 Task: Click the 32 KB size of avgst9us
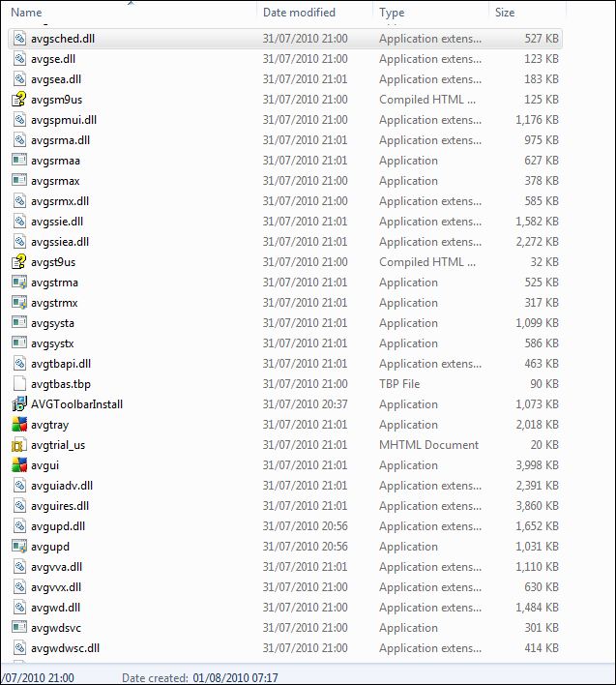click(544, 262)
